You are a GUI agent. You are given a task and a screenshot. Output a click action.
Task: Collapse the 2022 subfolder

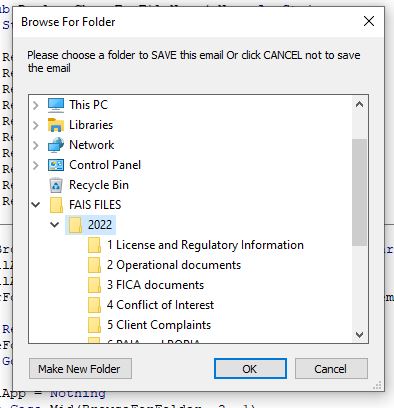click(x=54, y=225)
